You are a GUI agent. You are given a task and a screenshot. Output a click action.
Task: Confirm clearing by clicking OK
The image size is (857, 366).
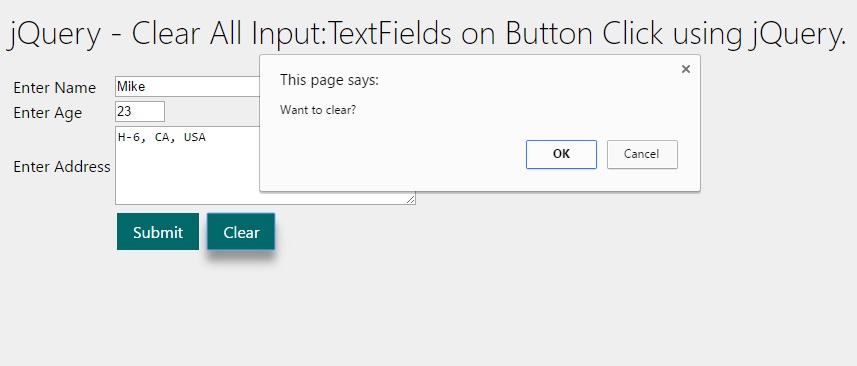pyautogui.click(x=561, y=155)
